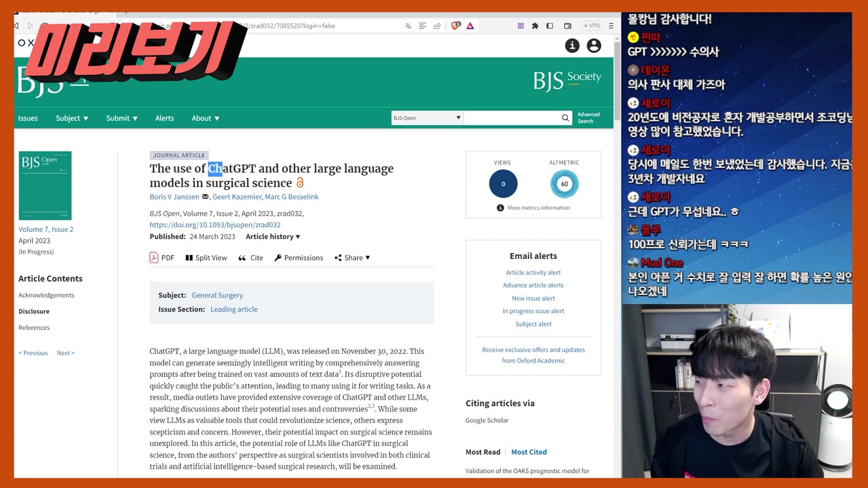Open the browser hamburger menu
This screenshot has height=488, width=868.
611,26
